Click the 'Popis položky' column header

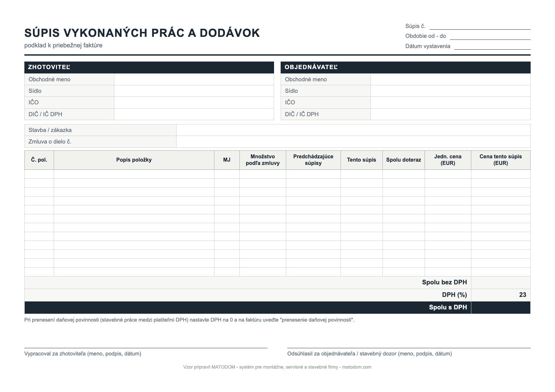[x=134, y=160]
